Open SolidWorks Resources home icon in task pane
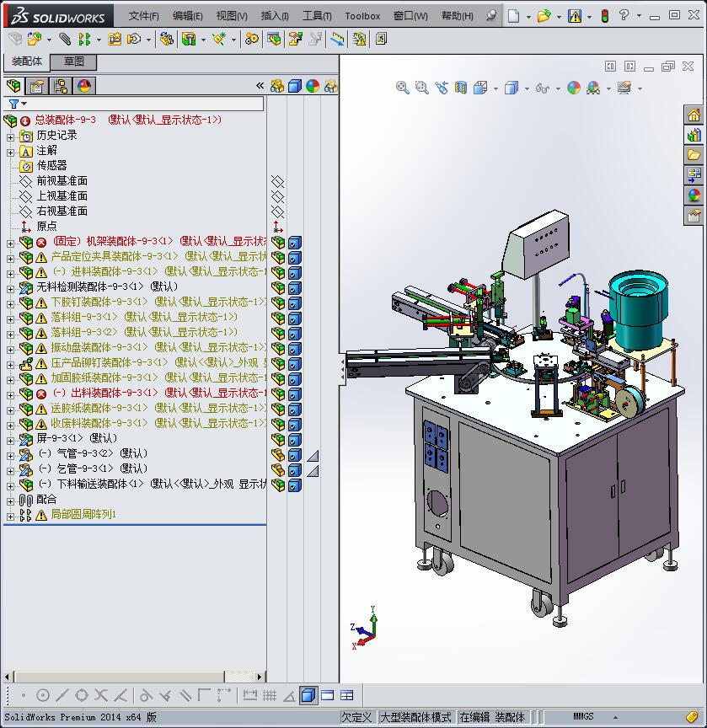This screenshot has height=728, width=707. (694, 115)
